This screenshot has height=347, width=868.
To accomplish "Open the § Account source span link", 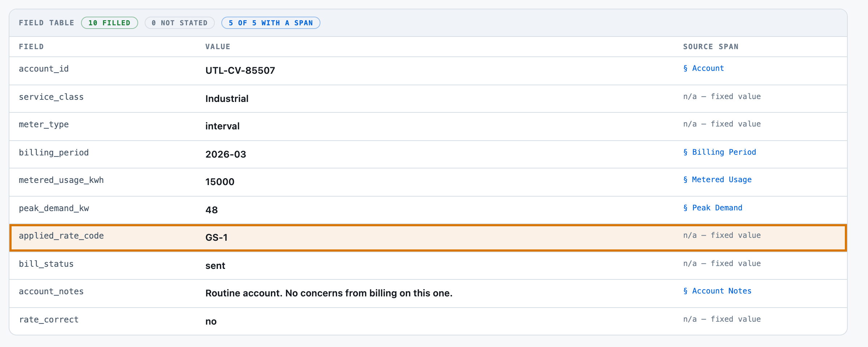I will (703, 68).
